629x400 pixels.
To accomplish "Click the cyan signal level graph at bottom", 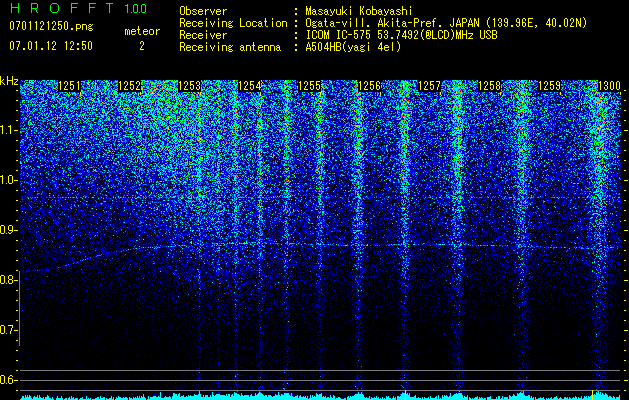I will tap(321, 397).
